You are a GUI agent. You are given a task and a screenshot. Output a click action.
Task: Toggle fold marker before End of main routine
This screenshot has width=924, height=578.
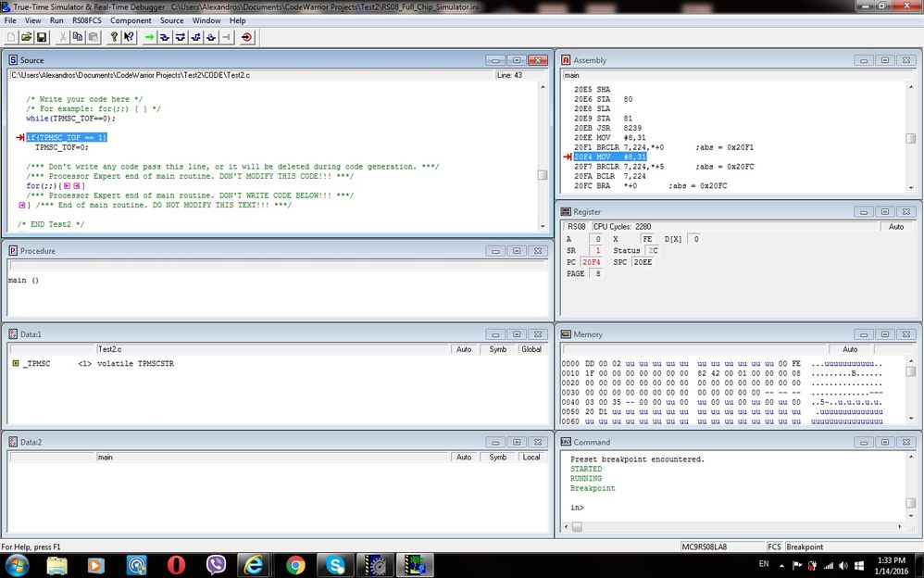click(22, 206)
